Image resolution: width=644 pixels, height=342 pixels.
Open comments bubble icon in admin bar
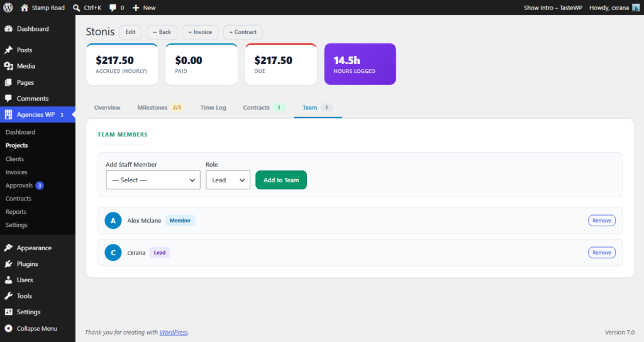point(113,8)
